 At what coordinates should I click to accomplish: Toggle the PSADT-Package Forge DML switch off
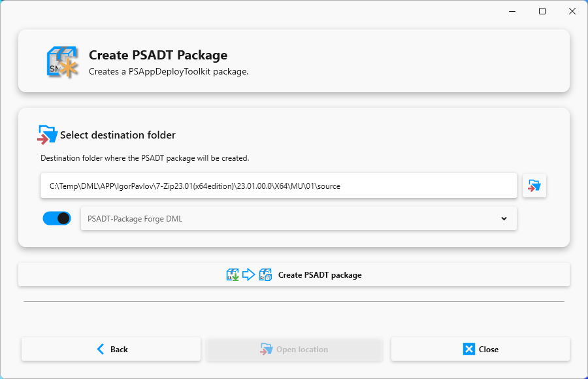(x=57, y=218)
